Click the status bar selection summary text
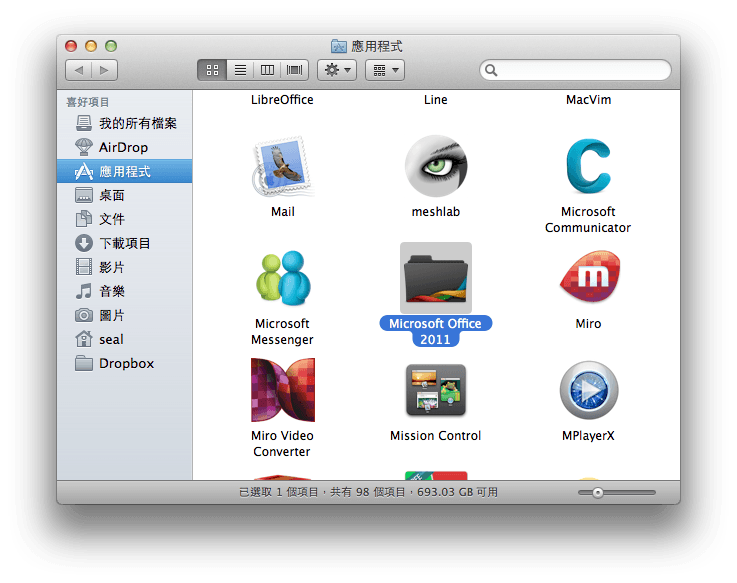Screen dimensions: 737x583 coord(368,492)
